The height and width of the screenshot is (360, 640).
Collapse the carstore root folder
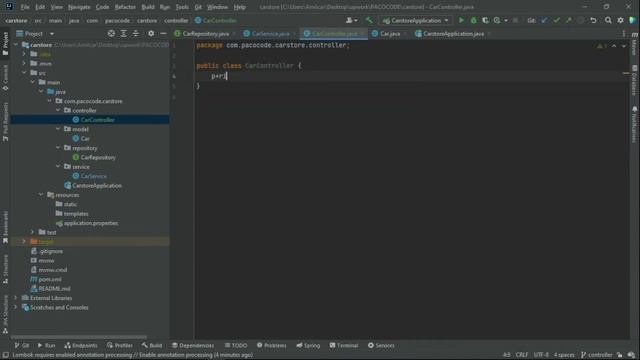point(16,44)
